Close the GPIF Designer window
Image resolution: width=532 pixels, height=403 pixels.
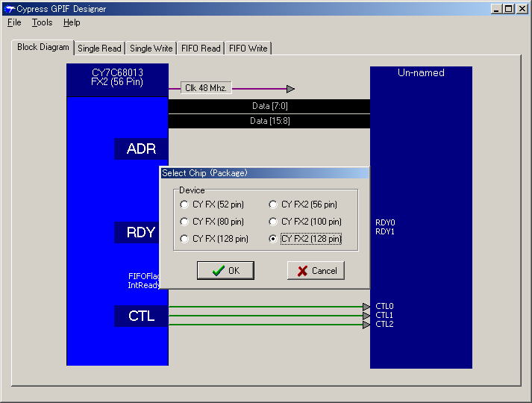[x=522, y=9]
